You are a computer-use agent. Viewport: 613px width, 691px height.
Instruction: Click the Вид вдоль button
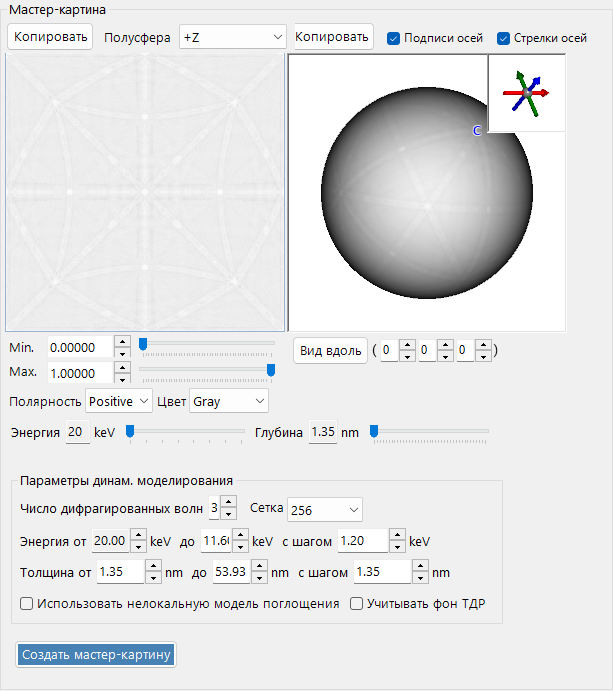[x=331, y=351]
